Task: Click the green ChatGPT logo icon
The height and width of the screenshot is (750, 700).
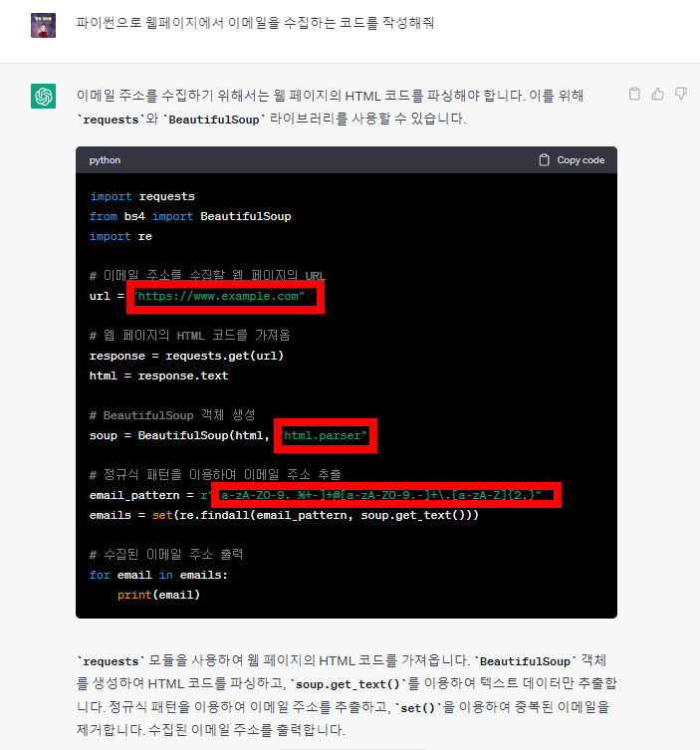Action: click(44, 96)
